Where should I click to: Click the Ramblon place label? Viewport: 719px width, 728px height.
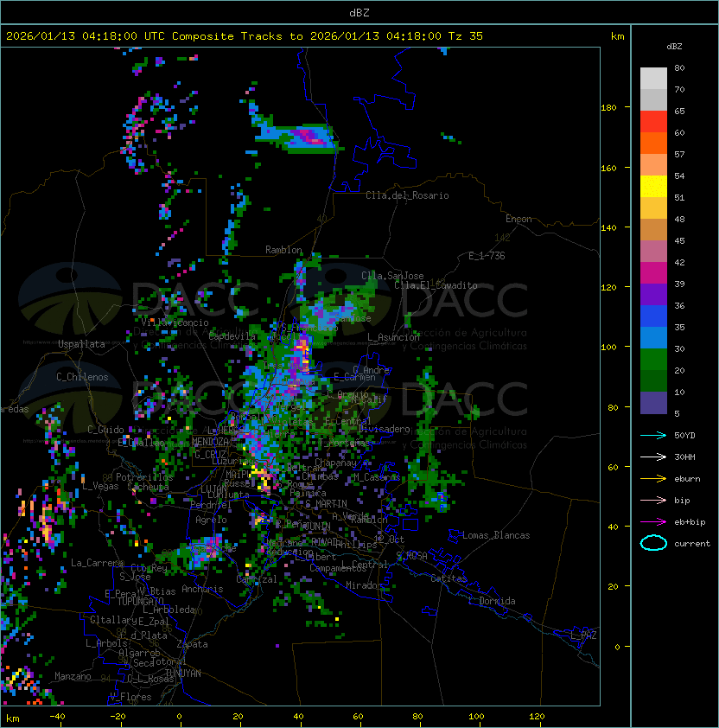click(283, 250)
